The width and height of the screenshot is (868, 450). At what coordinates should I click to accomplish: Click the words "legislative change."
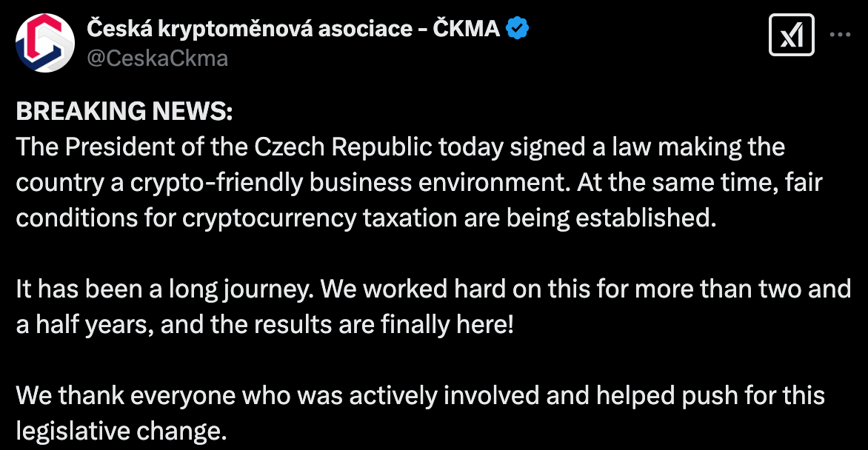[x=121, y=431]
